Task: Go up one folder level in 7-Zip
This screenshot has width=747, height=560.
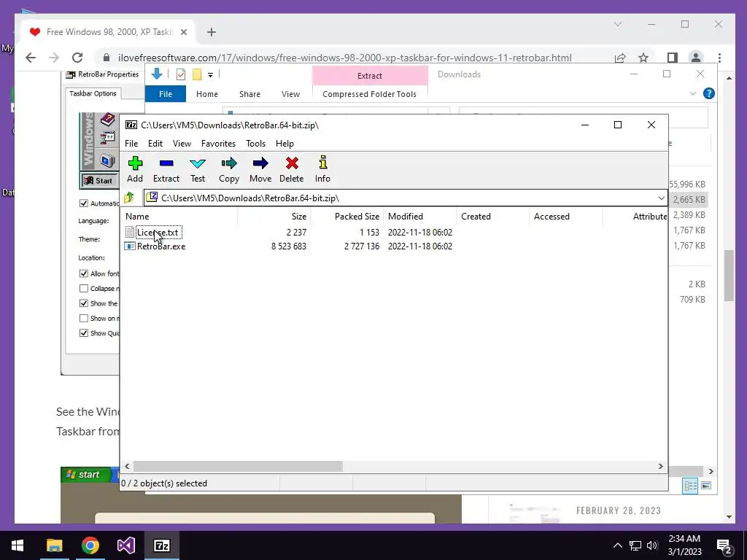Action: click(x=128, y=198)
